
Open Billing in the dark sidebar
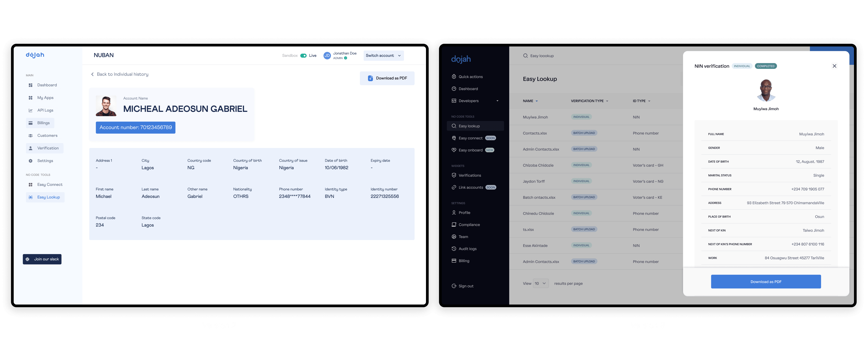tap(475, 261)
